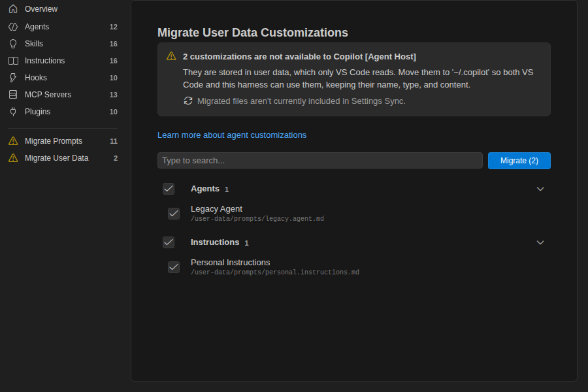Open the Overview section
The width and height of the screenshot is (588, 392).
(63, 9)
